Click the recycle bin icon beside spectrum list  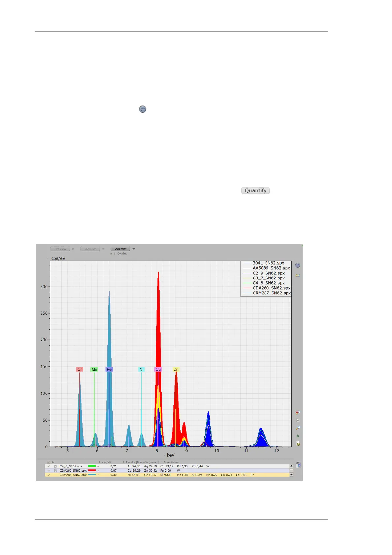(x=298, y=465)
